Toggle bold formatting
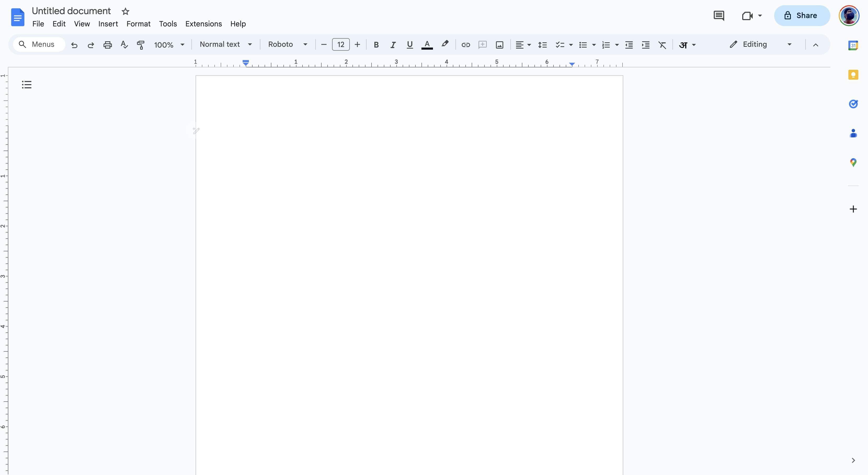Viewport: 868px width, 475px height. (376, 44)
